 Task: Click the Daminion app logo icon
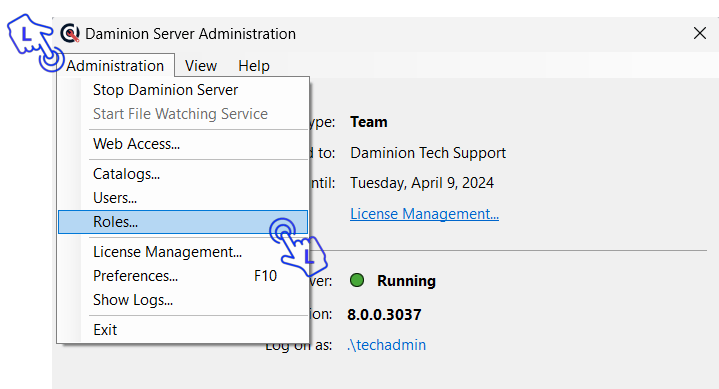(70, 33)
